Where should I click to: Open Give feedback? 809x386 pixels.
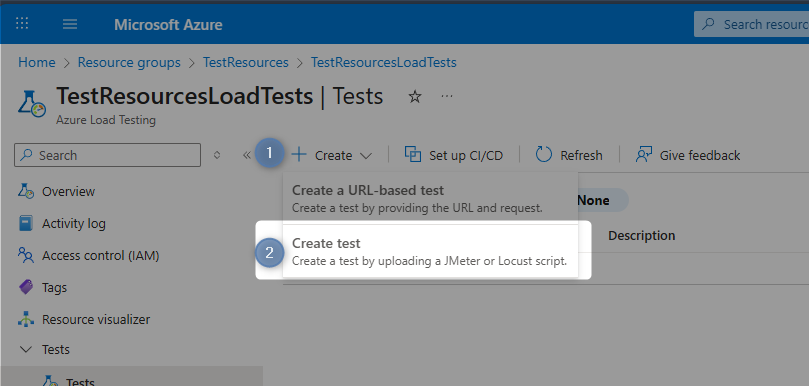pos(688,155)
